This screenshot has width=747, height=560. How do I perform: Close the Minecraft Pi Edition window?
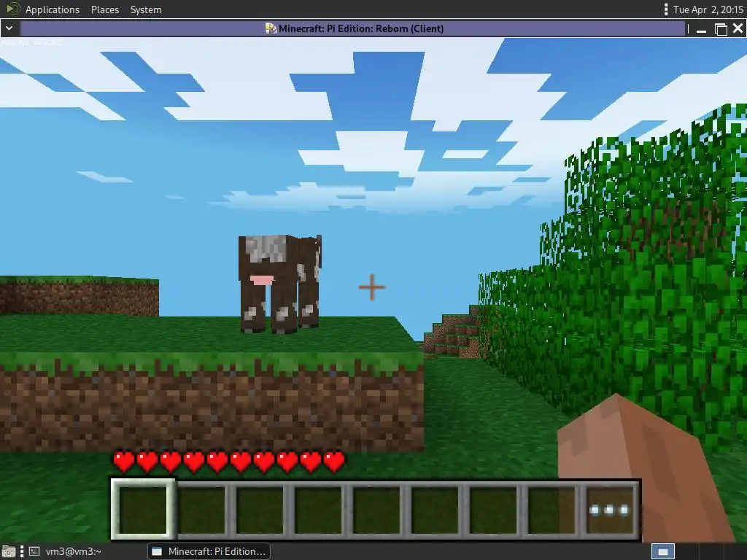(738, 28)
